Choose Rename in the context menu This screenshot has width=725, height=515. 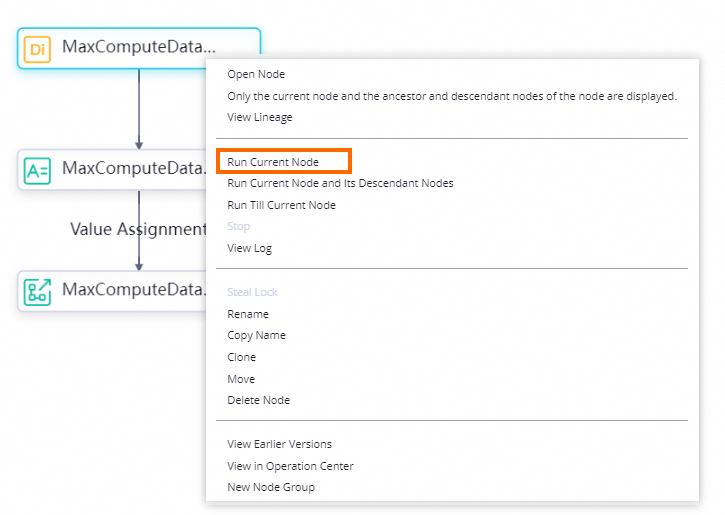(x=247, y=314)
